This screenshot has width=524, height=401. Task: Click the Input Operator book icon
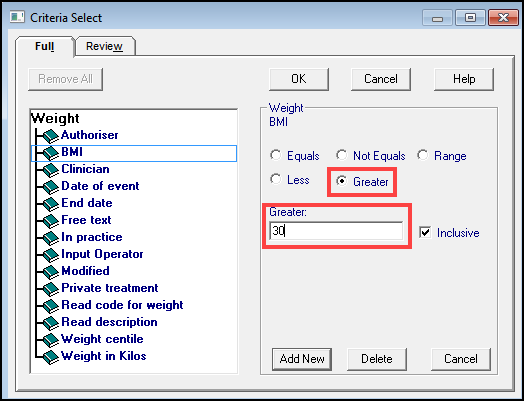click(50, 255)
